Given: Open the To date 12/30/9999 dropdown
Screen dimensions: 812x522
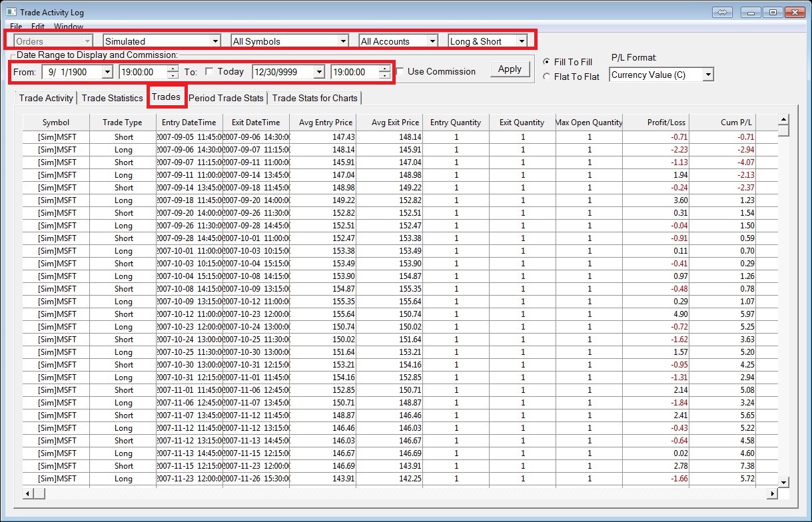Looking at the screenshot, I should tap(319, 71).
